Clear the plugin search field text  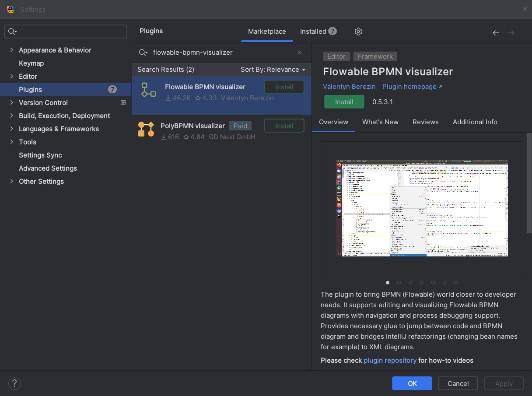300,53
